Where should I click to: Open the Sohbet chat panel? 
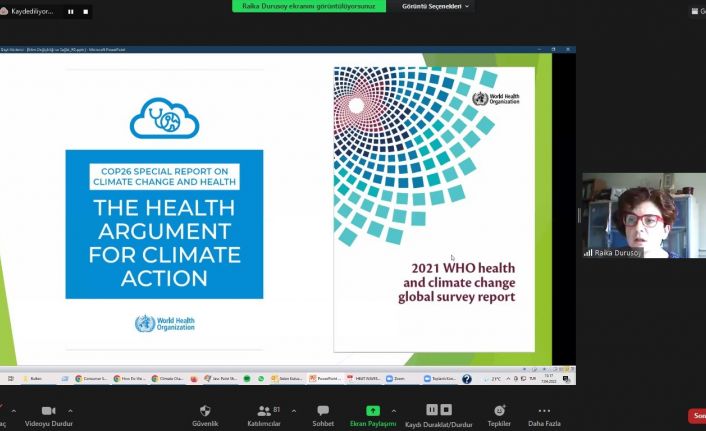[322, 411]
